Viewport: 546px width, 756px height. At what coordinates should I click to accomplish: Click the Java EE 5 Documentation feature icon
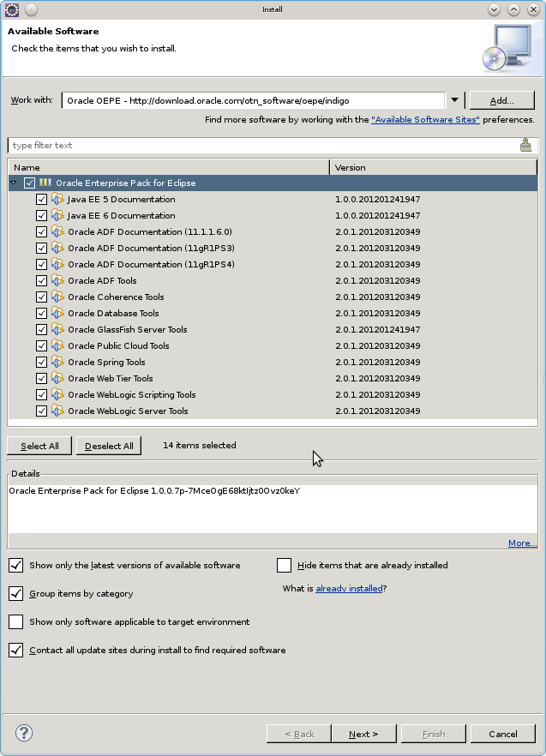tap(57, 199)
